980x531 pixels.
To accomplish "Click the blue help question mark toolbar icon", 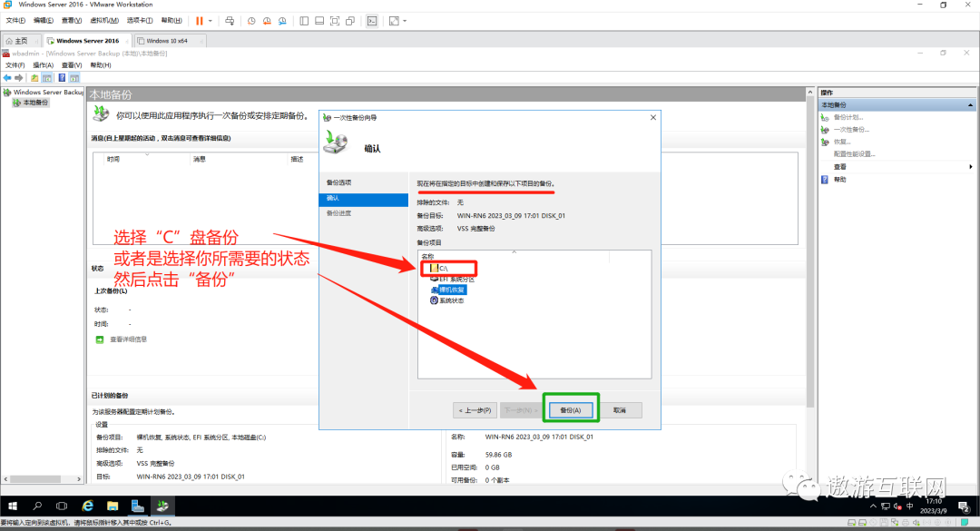I will 62,78.
